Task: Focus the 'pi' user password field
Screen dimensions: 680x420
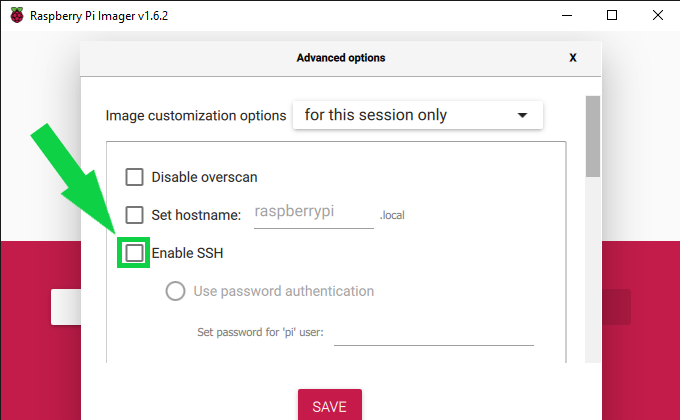Action: (433, 333)
